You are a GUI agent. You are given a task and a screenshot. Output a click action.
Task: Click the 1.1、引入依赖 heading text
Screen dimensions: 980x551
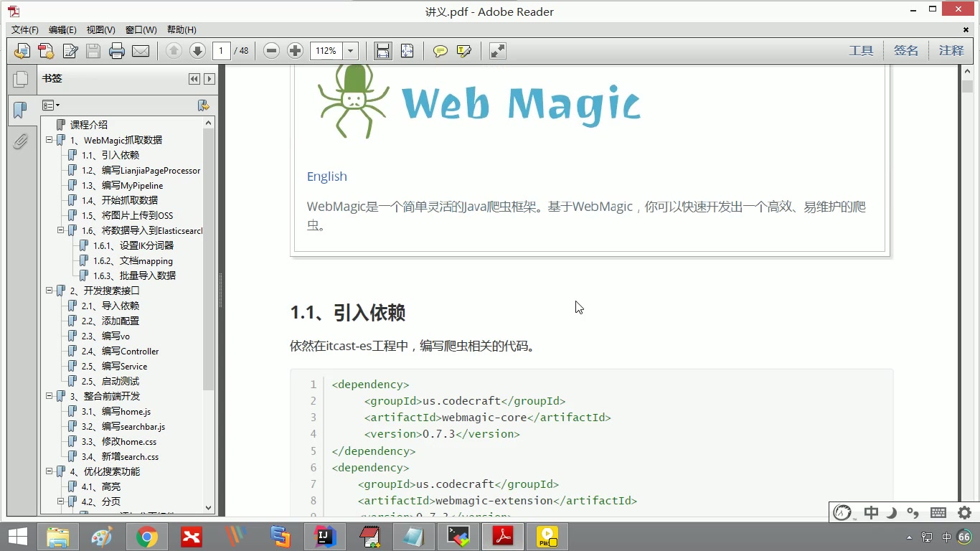pos(348,313)
